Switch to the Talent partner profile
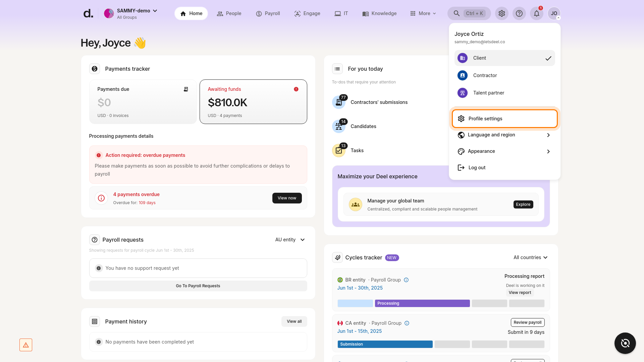Viewport: 644px width, 362px height. click(504, 93)
